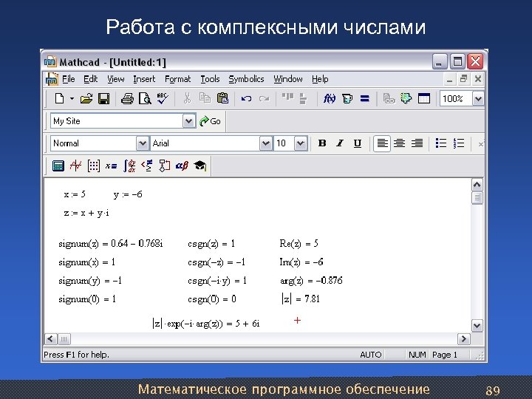The image size is (532, 399).
Task: Select Align Right
Action: click(417, 143)
